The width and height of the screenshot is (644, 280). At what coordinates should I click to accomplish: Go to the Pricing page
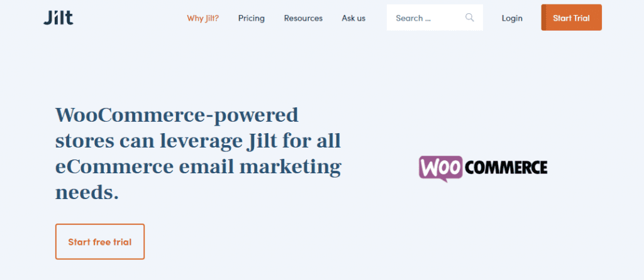click(252, 18)
